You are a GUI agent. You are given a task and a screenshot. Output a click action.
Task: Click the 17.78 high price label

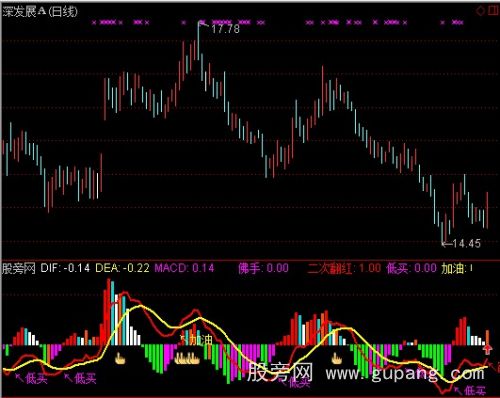(x=225, y=29)
